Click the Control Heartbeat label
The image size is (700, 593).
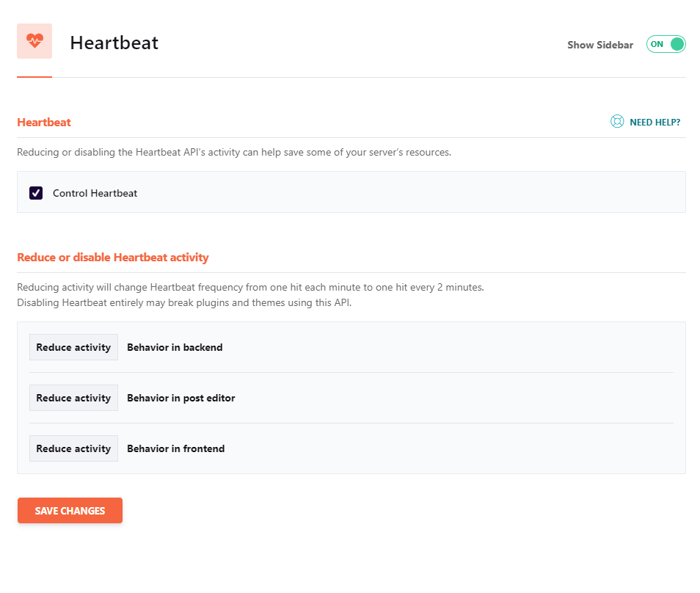click(95, 192)
